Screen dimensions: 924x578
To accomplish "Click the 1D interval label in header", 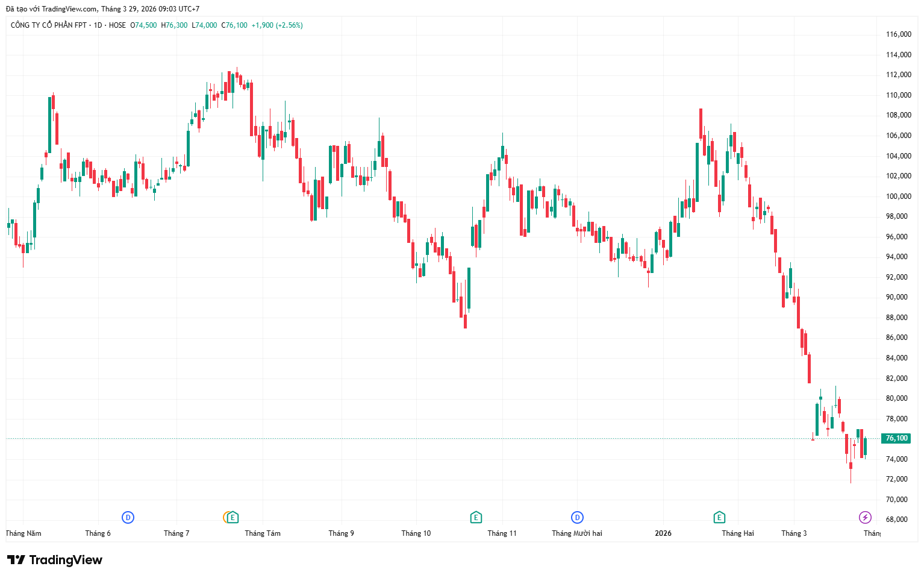I will 98,25.
